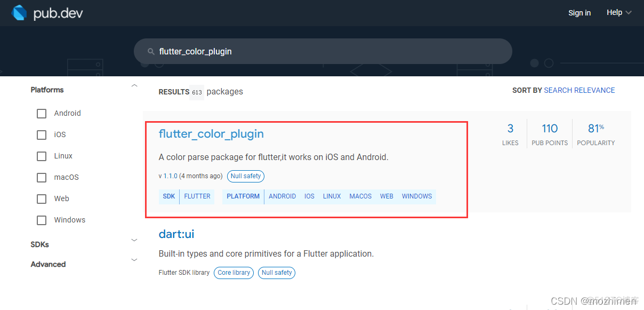
Task: Click the pub.dev logo icon
Action: point(19,12)
